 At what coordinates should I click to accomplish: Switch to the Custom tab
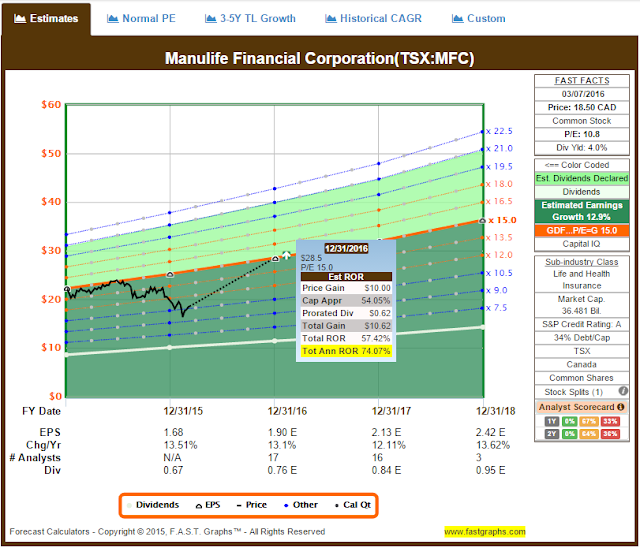[479, 19]
